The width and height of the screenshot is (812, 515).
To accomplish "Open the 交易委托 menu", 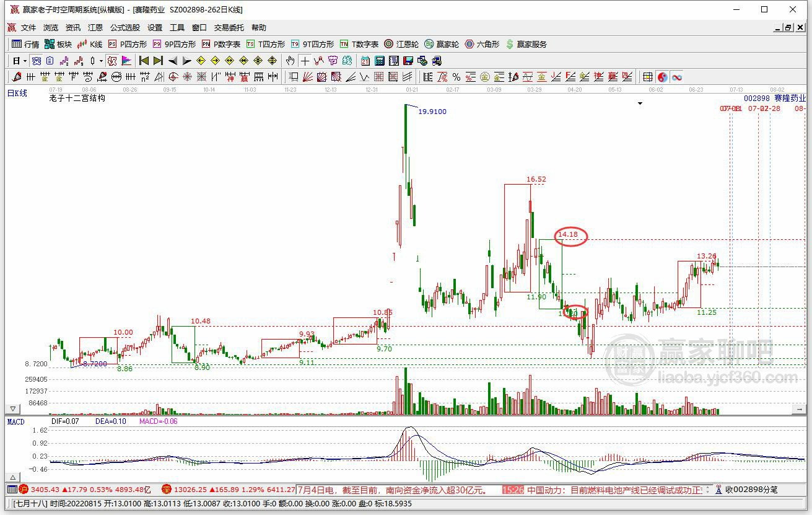I will point(229,28).
